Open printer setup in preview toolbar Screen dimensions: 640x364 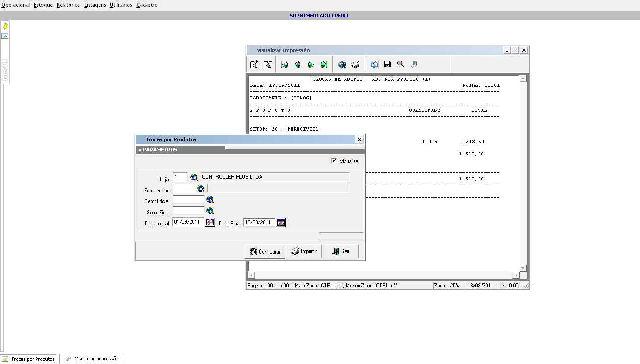pos(342,65)
